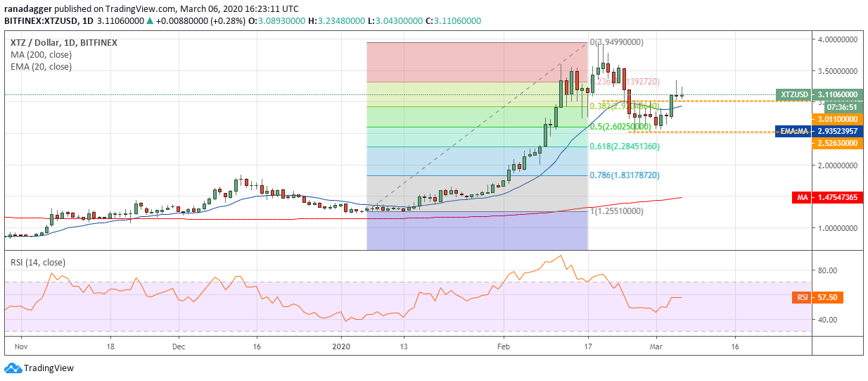Select the EMA (20, close) indicator label
Screen dimensions: 868x381
(41, 67)
